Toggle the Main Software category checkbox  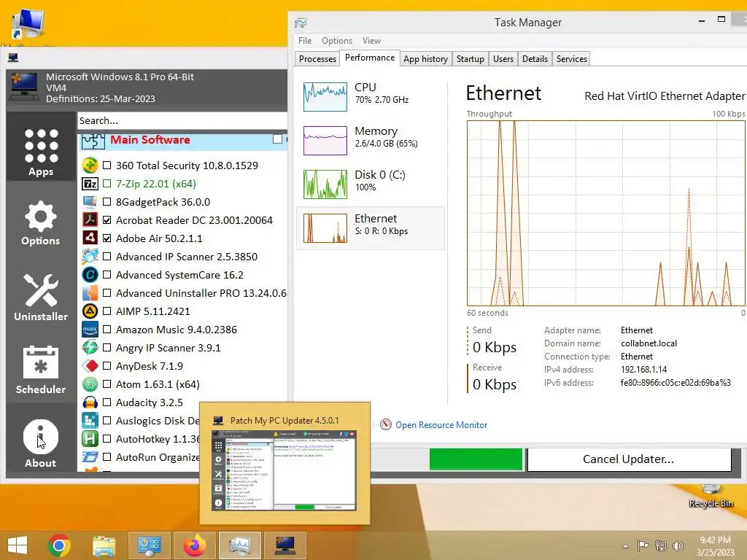pyautogui.click(x=277, y=139)
